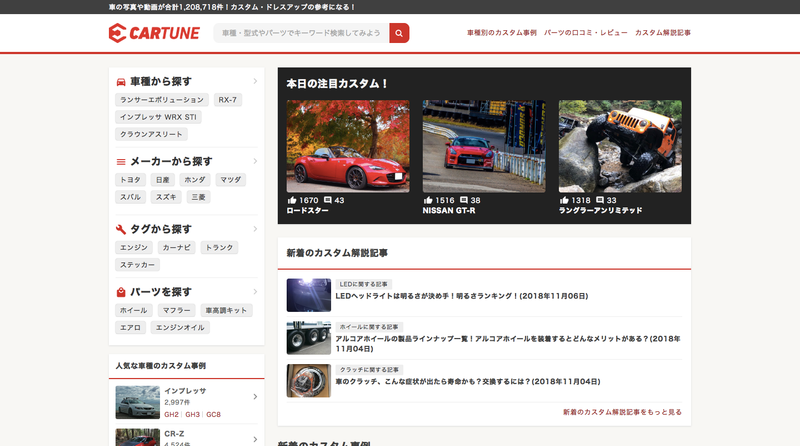Expand the タグから探す chevron
Viewport: 800px width, 446px height.
[x=255, y=229]
